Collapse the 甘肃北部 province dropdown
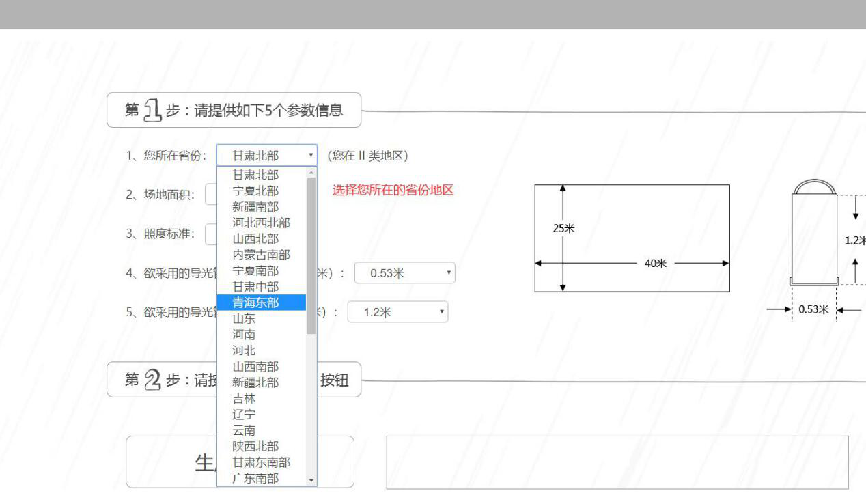This screenshot has height=504, width=866. (x=266, y=156)
